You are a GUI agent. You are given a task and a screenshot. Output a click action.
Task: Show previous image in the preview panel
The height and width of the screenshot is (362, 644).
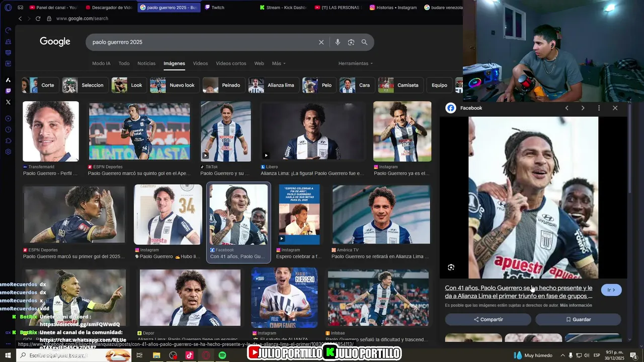(x=567, y=108)
